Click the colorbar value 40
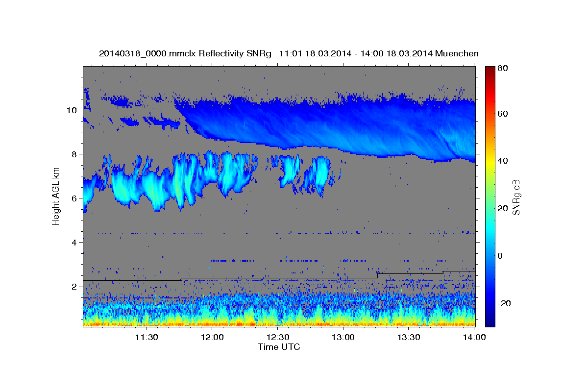This screenshot has height=392, width=588. pyautogui.click(x=503, y=161)
